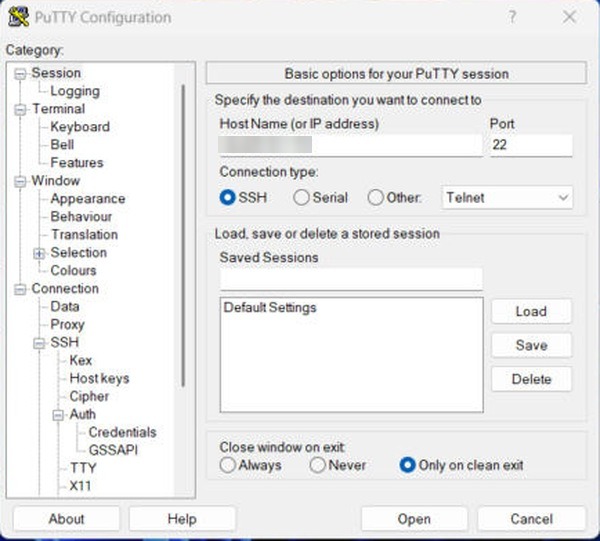Open the Connection category
Screen dimensions: 600x541
click(x=65, y=288)
